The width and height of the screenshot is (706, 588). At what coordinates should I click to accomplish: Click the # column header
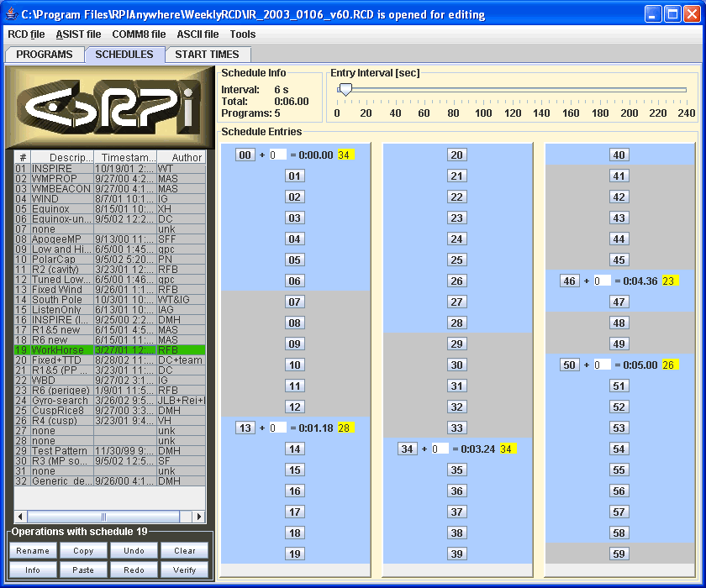[x=23, y=157]
